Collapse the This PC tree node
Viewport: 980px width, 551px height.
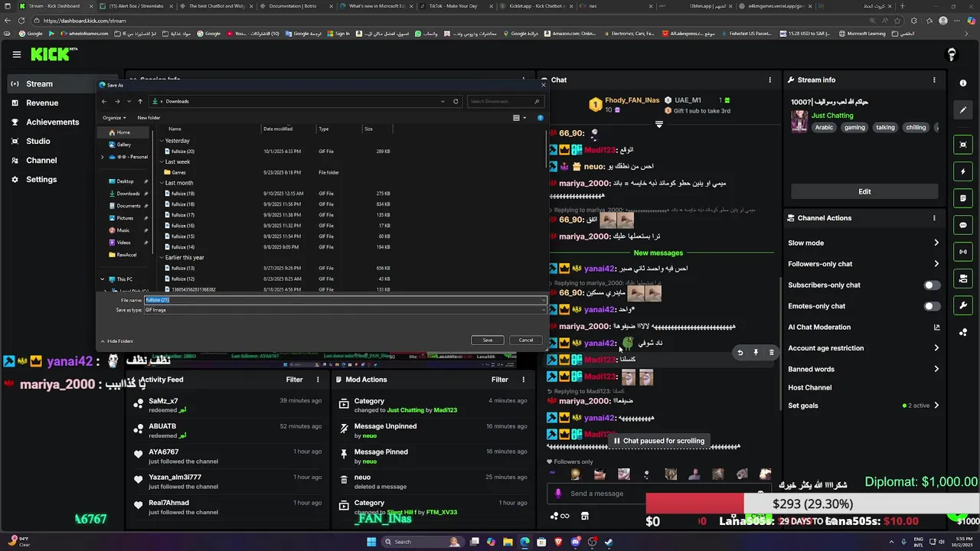click(103, 279)
